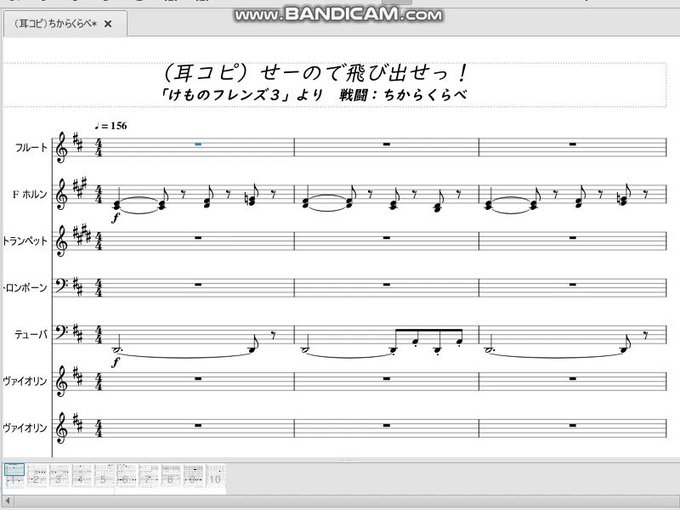This screenshot has height=510, width=680.
Task: Select the second ヴァイオリン instrument label
Action: click(25, 428)
